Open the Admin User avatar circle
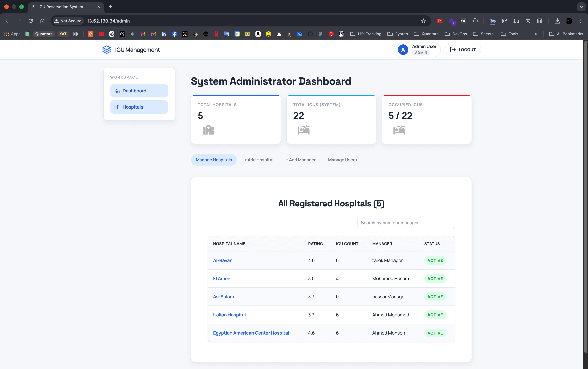This screenshot has height=369, width=588. 403,49
